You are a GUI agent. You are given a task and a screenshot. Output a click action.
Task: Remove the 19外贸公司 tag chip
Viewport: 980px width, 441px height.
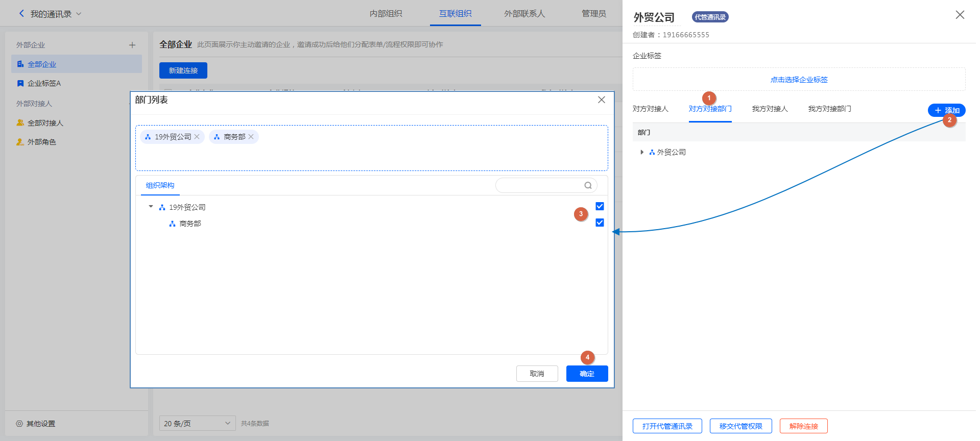197,137
